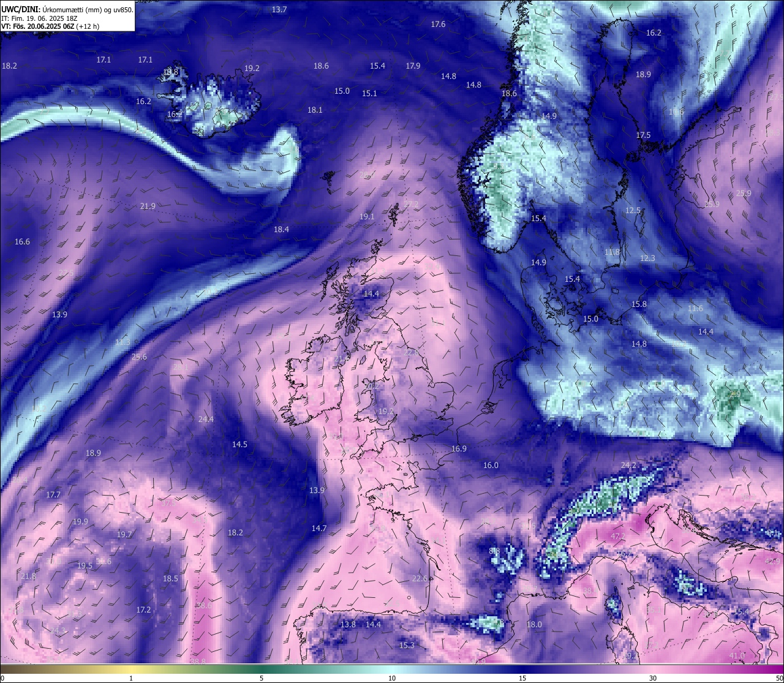The image size is (784, 683).
Task: Click the map value 22.6
Action: click(420, 579)
